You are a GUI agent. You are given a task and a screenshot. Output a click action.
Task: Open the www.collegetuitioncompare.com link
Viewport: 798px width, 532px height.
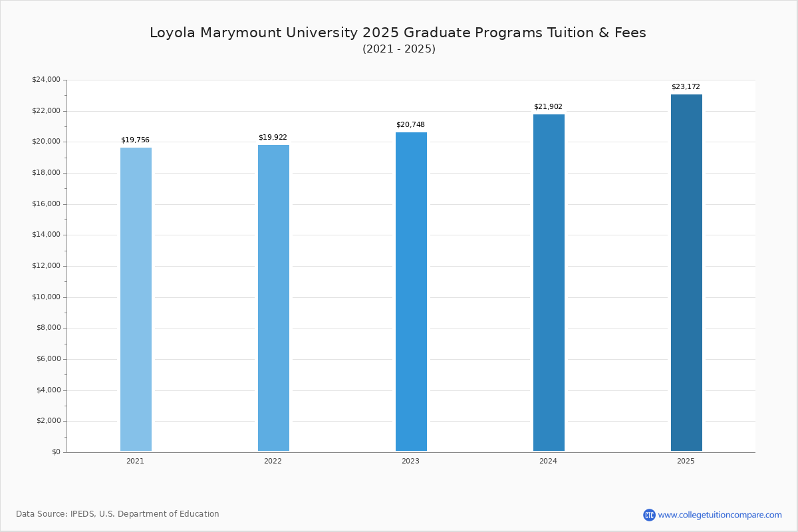pyautogui.click(x=720, y=515)
